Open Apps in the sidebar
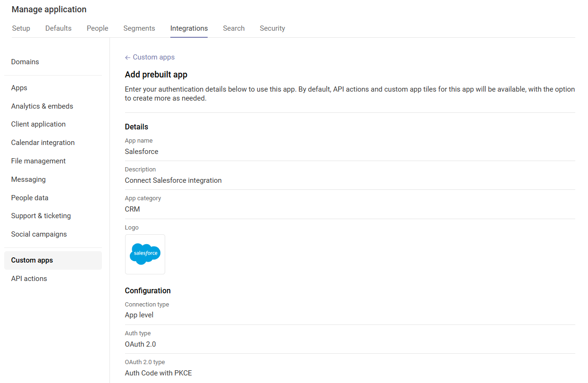 tap(19, 88)
